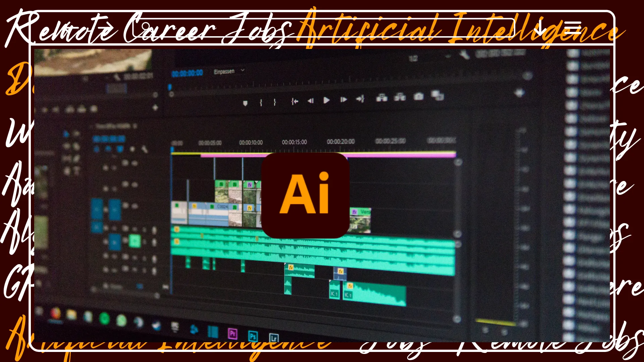Select the Lift icon in transport controls
This screenshot has width=644, height=362.
pos(381,98)
